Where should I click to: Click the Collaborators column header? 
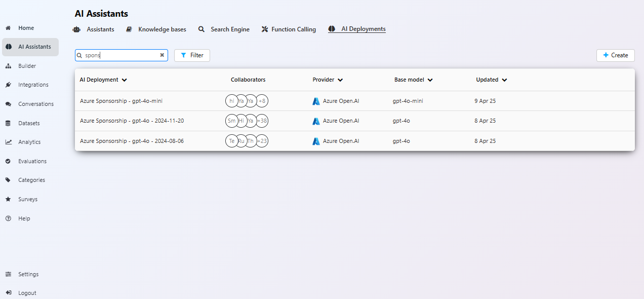click(248, 80)
